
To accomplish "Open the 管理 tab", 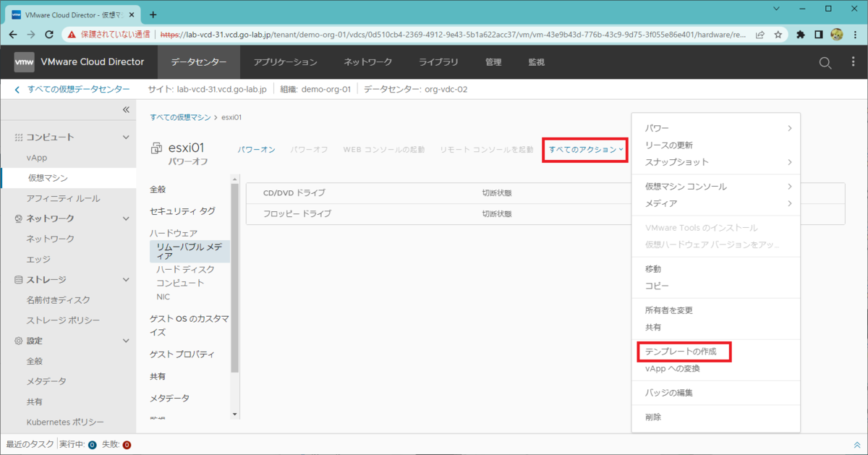I will pos(493,62).
